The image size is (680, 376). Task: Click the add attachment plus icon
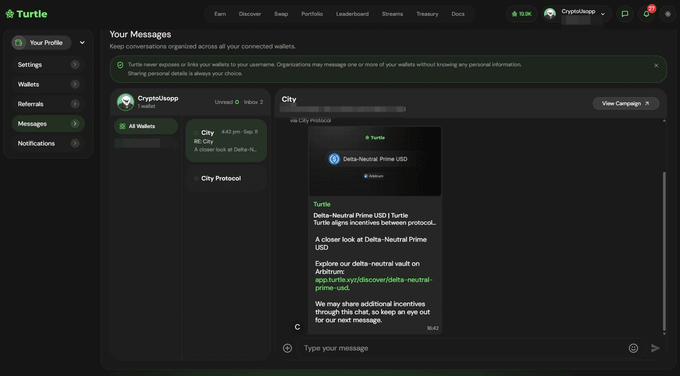coord(287,348)
